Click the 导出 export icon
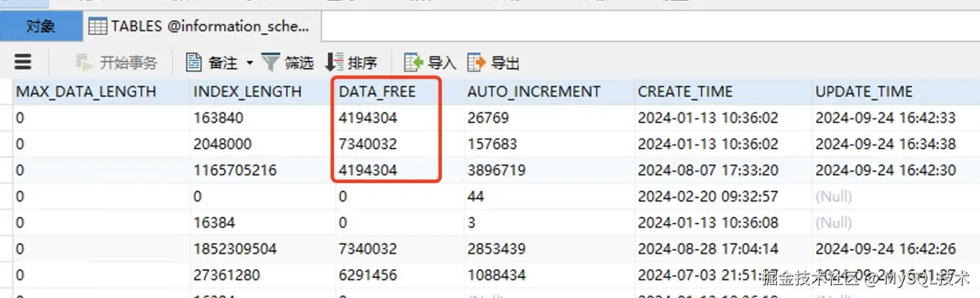 (x=477, y=63)
